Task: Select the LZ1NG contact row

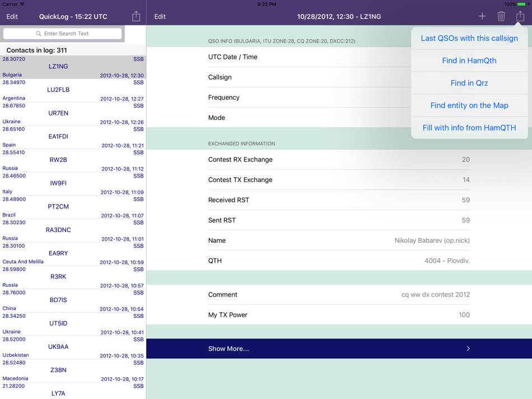Action: (73, 67)
